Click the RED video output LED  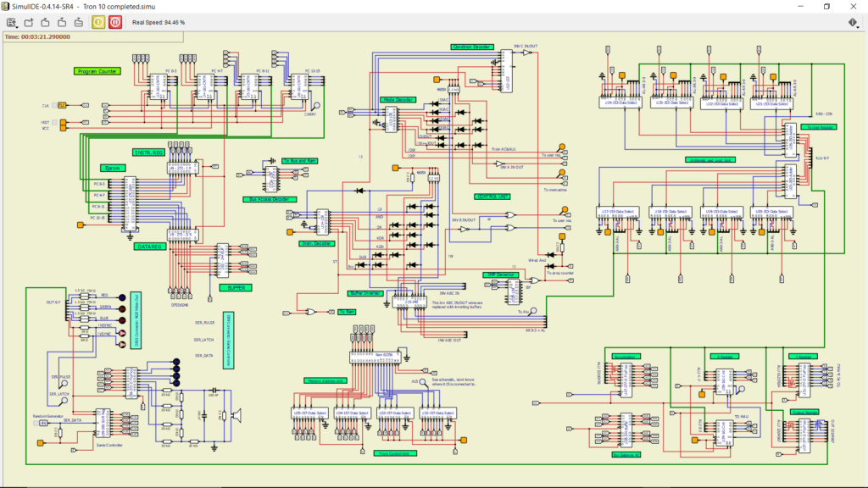pyautogui.click(x=122, y=297)
